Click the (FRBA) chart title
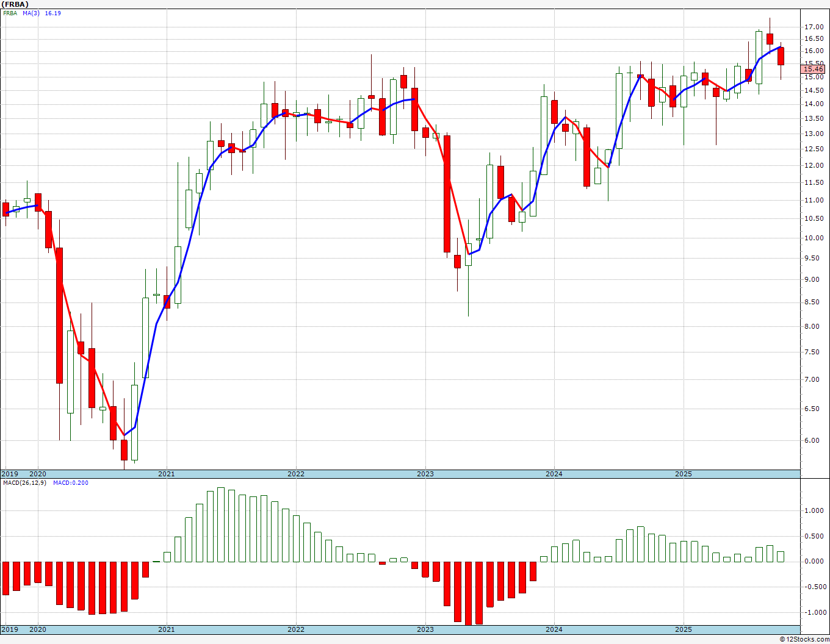The width and height of the screenshot is (830, 644). [15, 4]
